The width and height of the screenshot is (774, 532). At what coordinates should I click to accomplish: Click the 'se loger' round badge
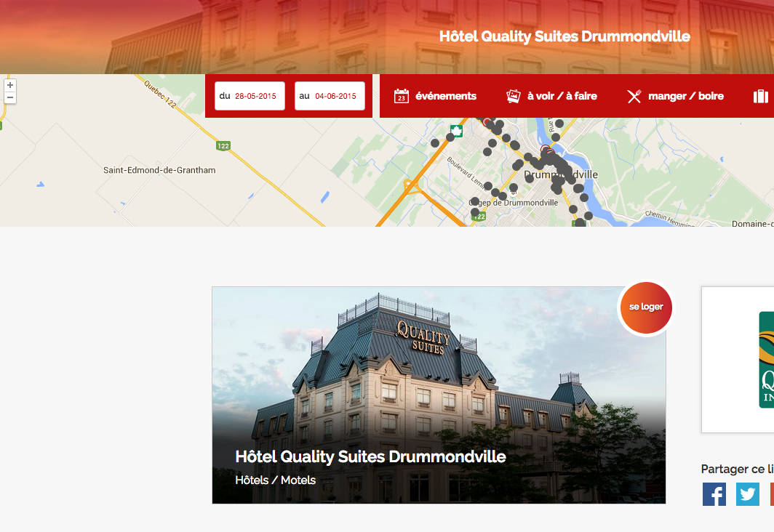pos(646,307)
